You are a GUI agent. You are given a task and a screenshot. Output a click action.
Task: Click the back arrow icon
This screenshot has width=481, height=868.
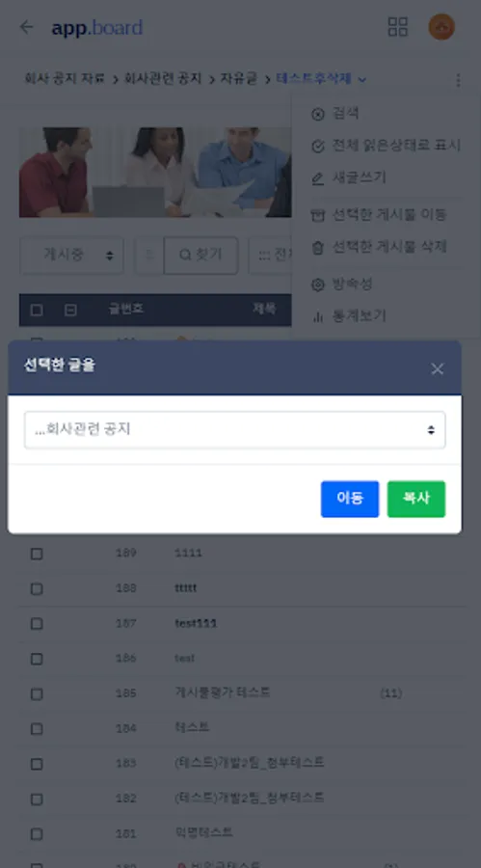[26, 27]
